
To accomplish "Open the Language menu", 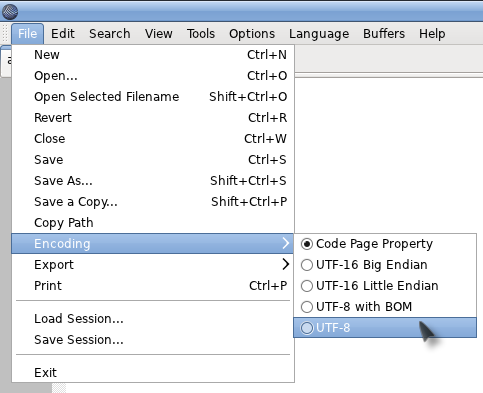I will click(319, 34).
